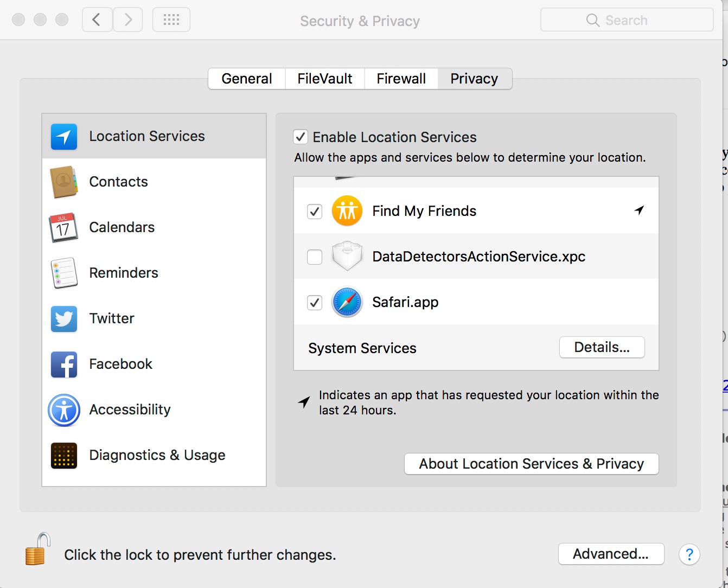
Task: Open the FileVault tab
Action: click(x=324, y=79)
